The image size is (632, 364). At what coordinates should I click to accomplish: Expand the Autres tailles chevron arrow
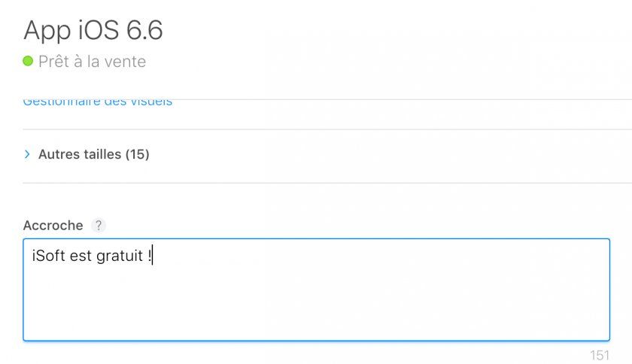[x=28, y=154]
